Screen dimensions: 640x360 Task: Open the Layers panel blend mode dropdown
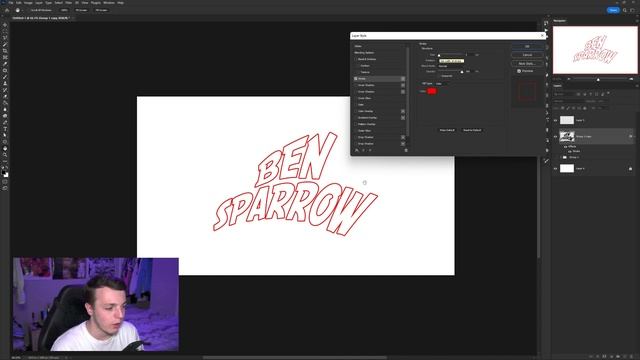[568, 101]
